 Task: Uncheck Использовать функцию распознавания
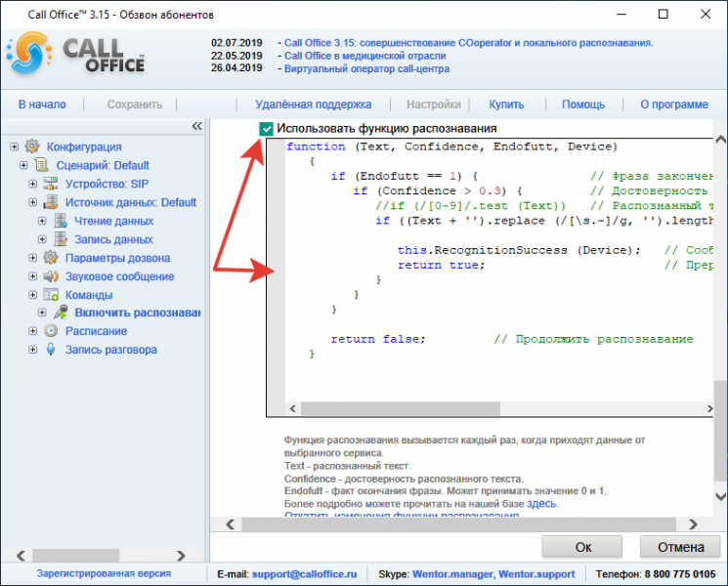pos(266,129)
